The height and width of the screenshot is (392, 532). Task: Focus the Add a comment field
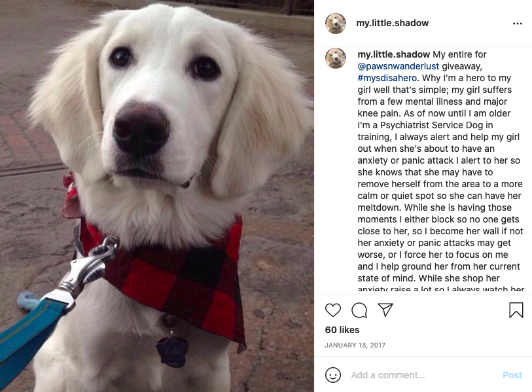424,375
